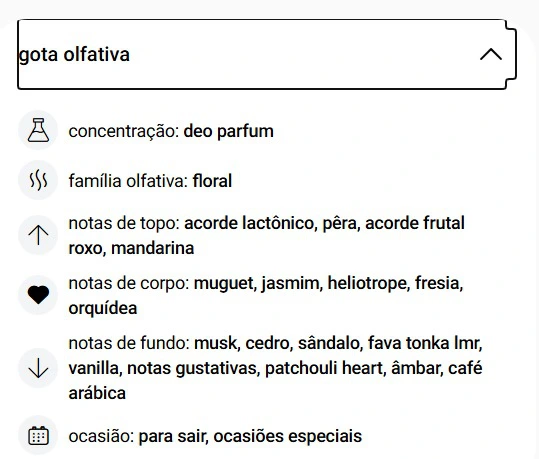Click the muguet body note text

(224, 284)
